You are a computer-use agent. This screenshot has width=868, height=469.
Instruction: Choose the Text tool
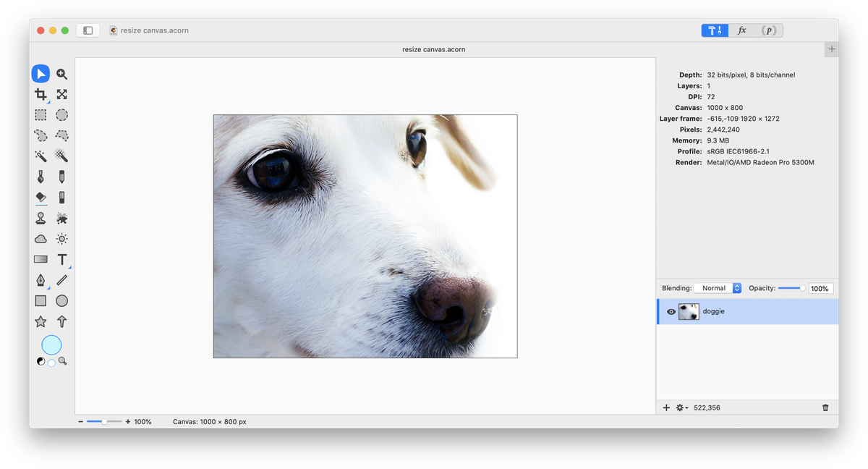[62, 259]
